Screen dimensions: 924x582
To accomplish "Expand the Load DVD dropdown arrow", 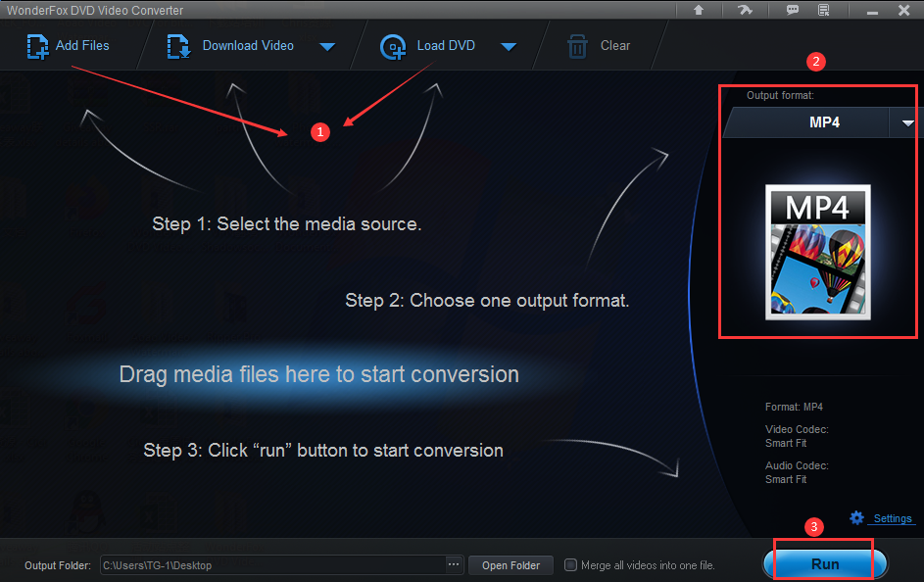I will tap(509, 46).
